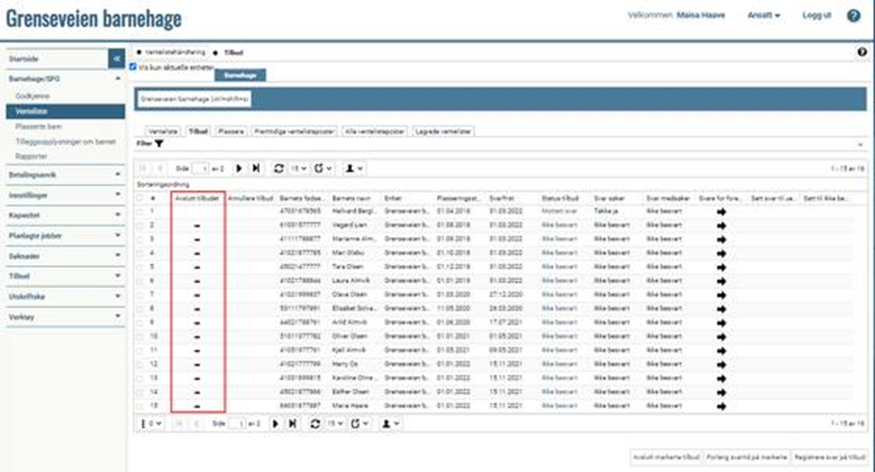Switch to the Venteliste tab

pyautogui.click(x=163, y=131)
